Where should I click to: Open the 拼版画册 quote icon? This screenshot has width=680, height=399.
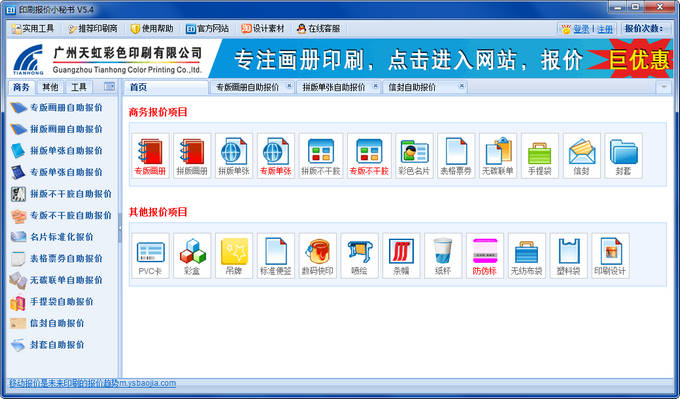point(192,156)
